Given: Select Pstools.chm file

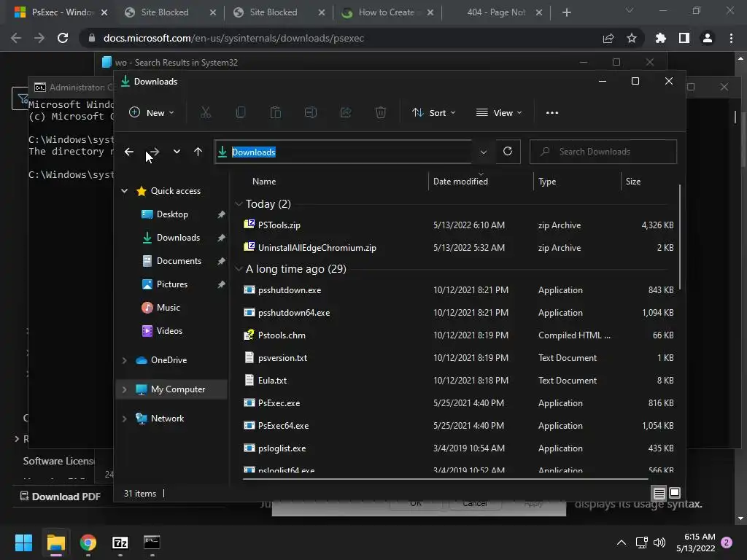Looking at the screenshot, I should pyautogui.click(x=282, y=335).
